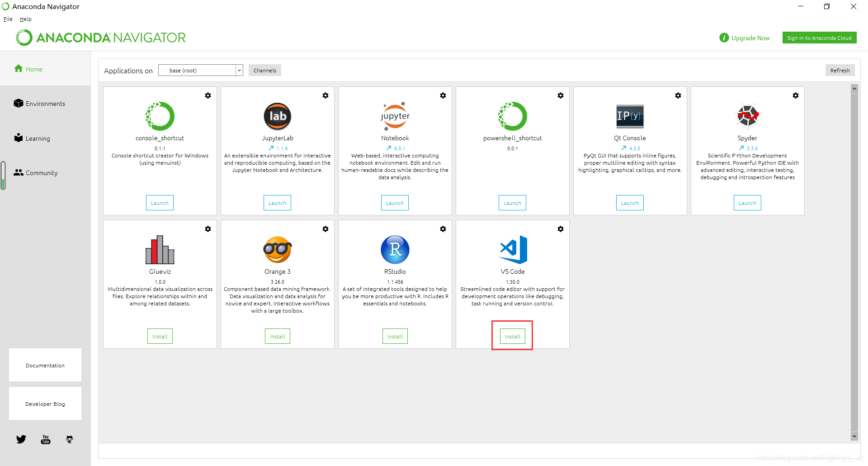Screen dimensions: 868x466
Task: Open settings gear on powershell_shortcut card
Action: pyautogui.click(x=561, y=95)
